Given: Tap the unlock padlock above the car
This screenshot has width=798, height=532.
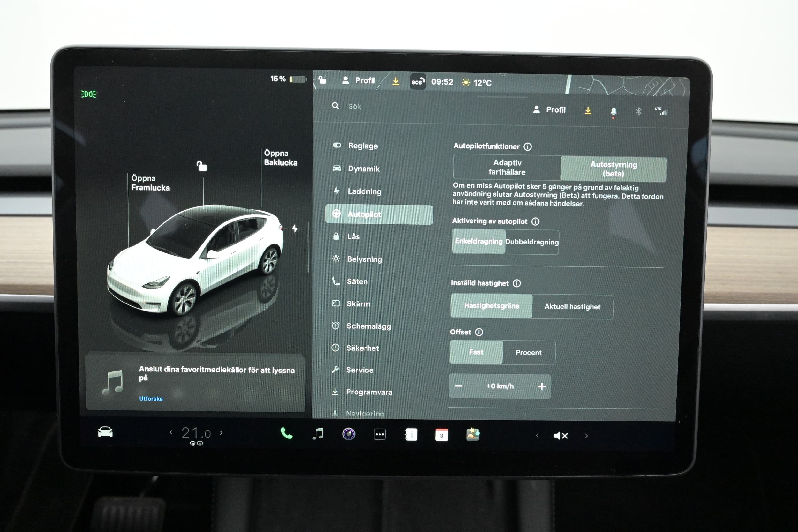Looking at the screenshot, I should coord(201,166).
